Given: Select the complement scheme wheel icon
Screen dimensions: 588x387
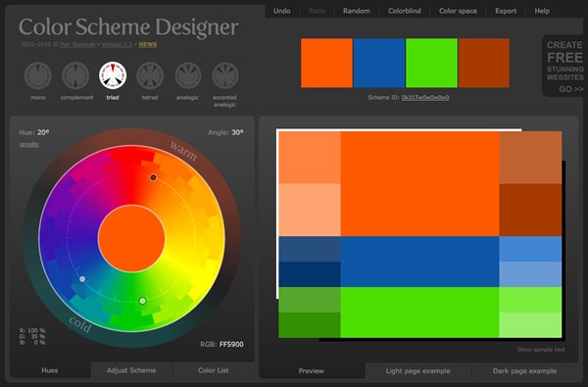Looking at the screenshot, I should (x=75, y=75).
